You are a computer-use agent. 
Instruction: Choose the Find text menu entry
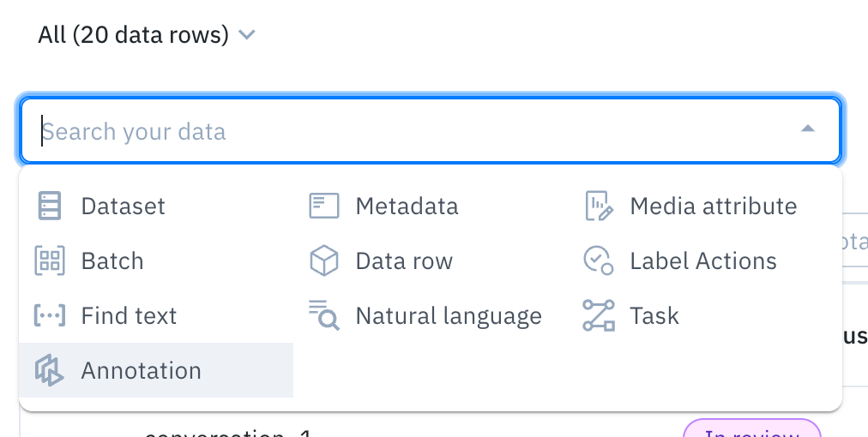[129, 316]
